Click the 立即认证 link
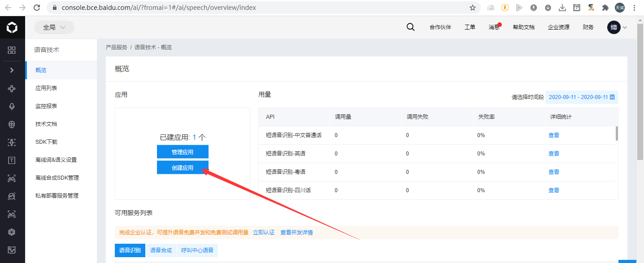Image resolution: width=644 pixels, height=263 pixels. pos(264,233)
